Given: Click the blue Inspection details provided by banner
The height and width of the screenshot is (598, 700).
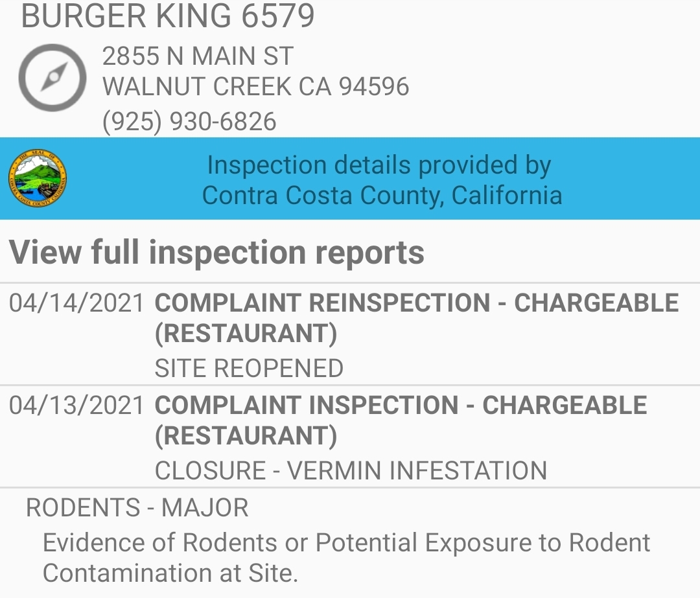Looking at the screenshot, I should pyautogui.click(x=350, y=179).
